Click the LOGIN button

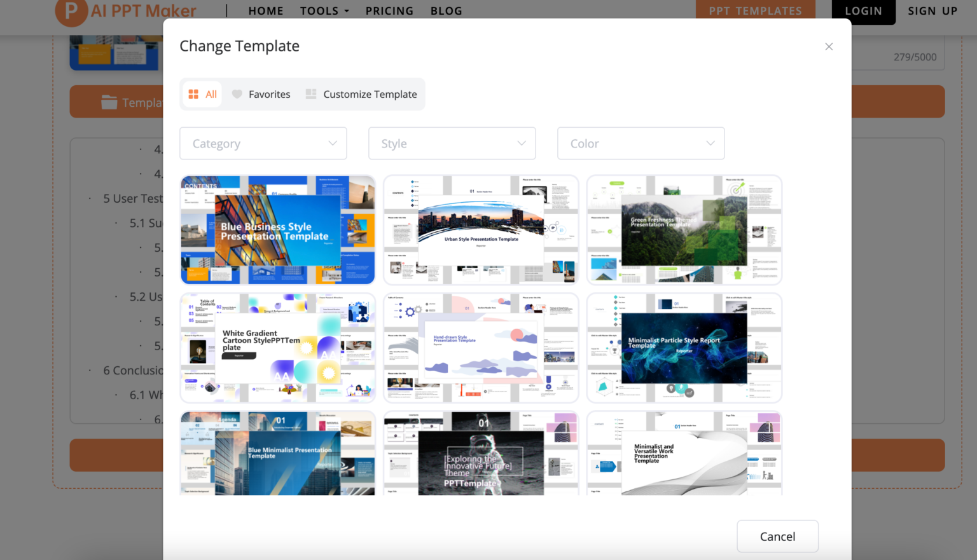coord(863,11)
